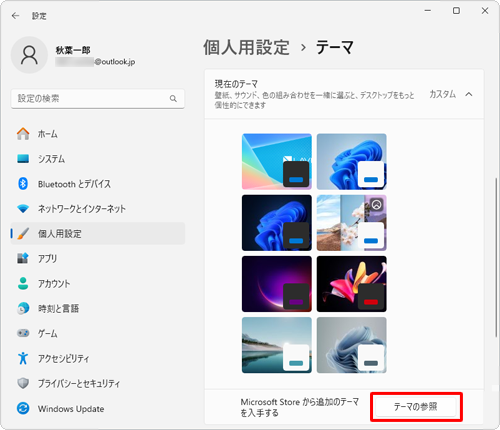Screen dimensions: 500x430
Task: Close the 設定 window
Action: (x=485, y=11)
